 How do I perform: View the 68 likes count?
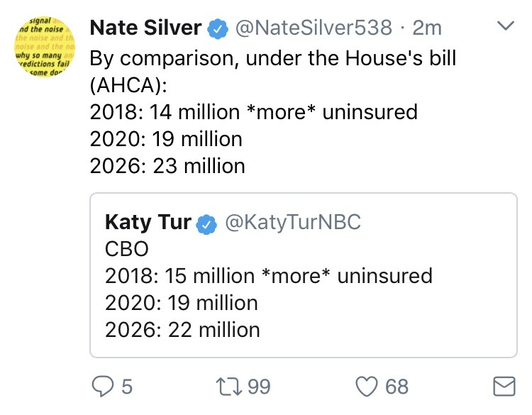coord(397,387)
